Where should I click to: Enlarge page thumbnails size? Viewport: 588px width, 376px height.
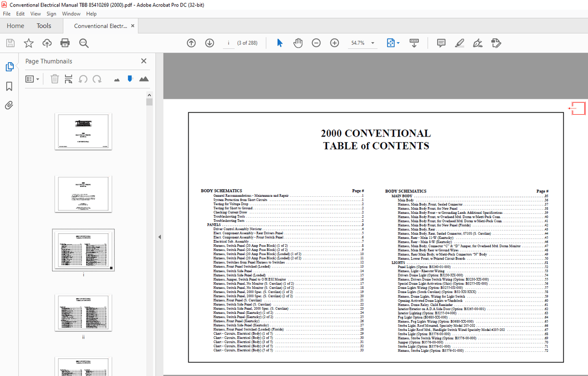[144, 79]
